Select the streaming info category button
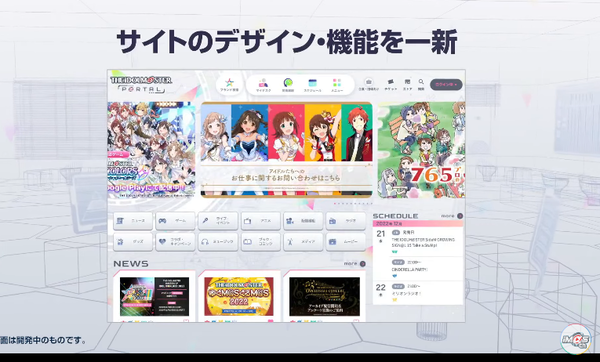600x362 pixels. [303, 221]
